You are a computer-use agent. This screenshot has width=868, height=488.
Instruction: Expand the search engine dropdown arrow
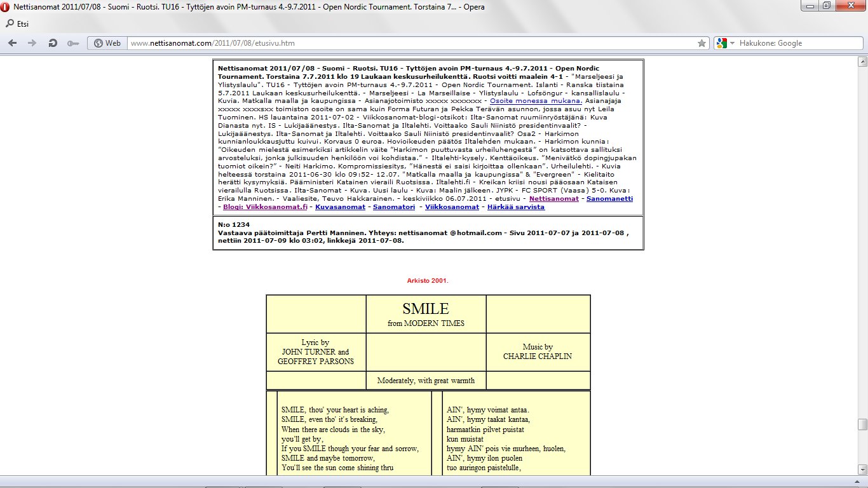[732, 43]
